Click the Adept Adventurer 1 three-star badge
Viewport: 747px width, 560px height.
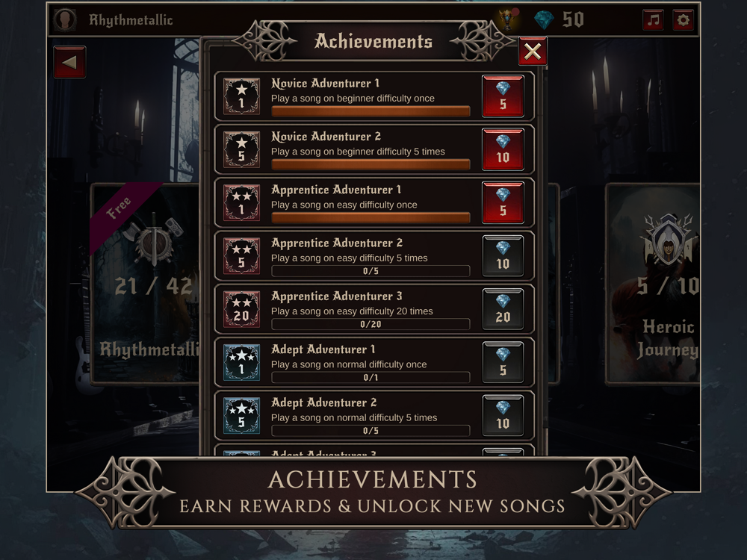tap(241, 362)
